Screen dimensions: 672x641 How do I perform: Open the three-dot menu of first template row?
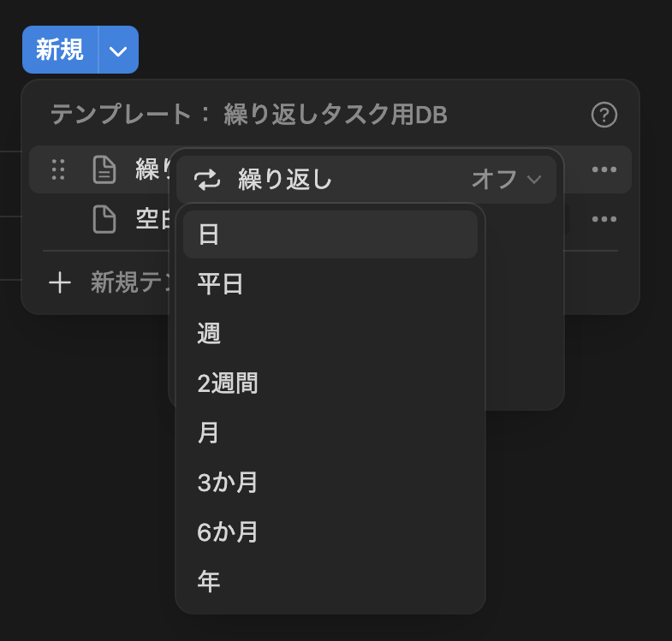click(604, 169)
